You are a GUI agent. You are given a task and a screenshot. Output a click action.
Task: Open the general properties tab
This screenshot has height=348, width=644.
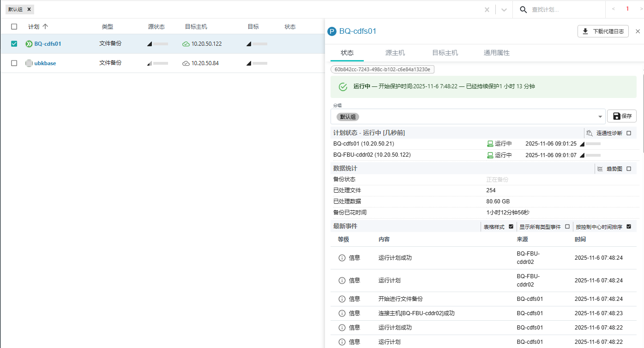(x=497, y=53)
